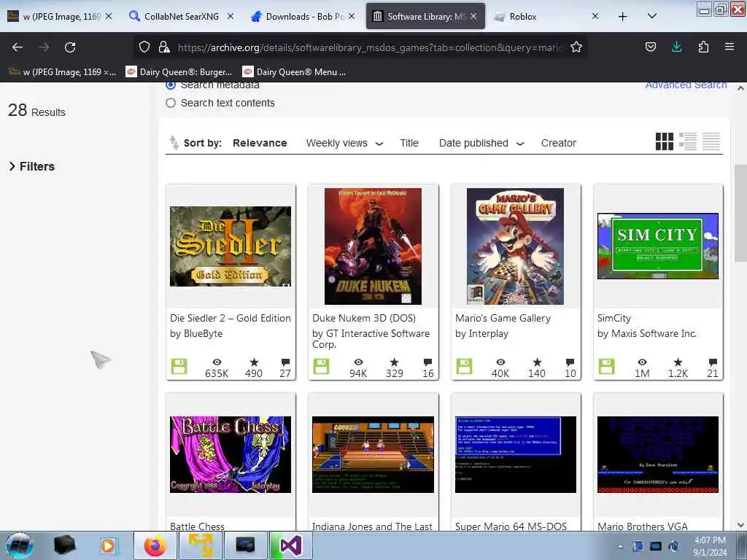Image resolution: width=747 pixels, height=560 pixels.
Task: Select Search metadata radio button
Action: click(x=171, y=85)
